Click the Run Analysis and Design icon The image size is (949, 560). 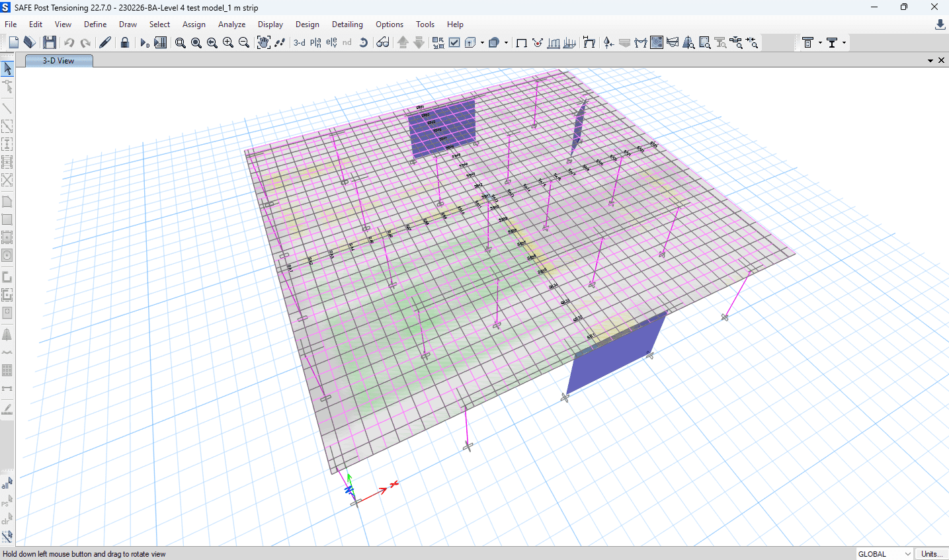(x=145, y=42)
